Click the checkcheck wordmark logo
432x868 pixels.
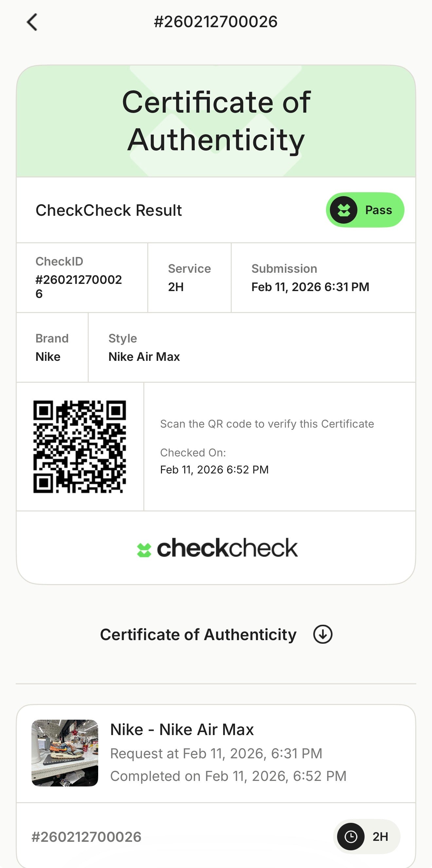pyautogui.click(x=227, y=548)
